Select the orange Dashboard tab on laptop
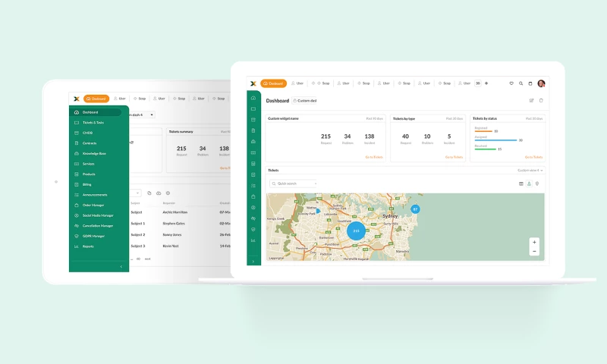607x364 pixels. coord(273,83)
